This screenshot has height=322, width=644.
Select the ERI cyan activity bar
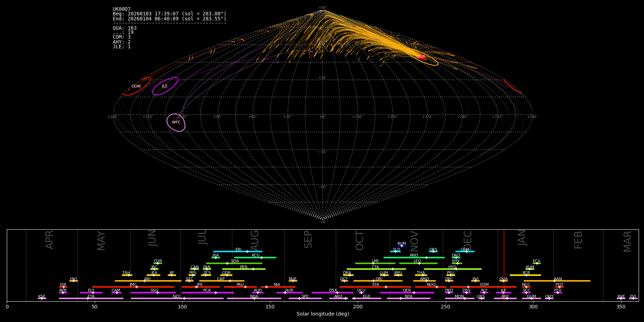[238, 252]
